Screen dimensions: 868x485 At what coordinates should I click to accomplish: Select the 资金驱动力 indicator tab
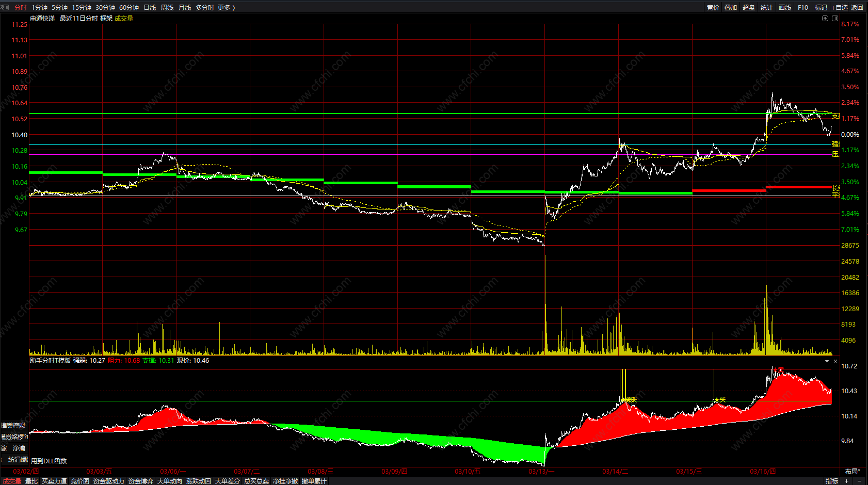[x=109, y=481]
